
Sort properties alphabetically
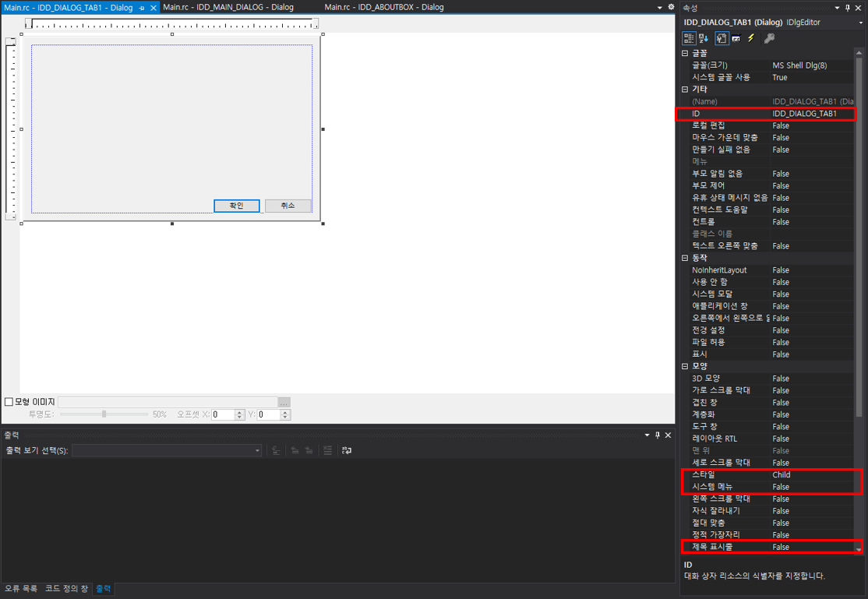click(x=704, y=38)
